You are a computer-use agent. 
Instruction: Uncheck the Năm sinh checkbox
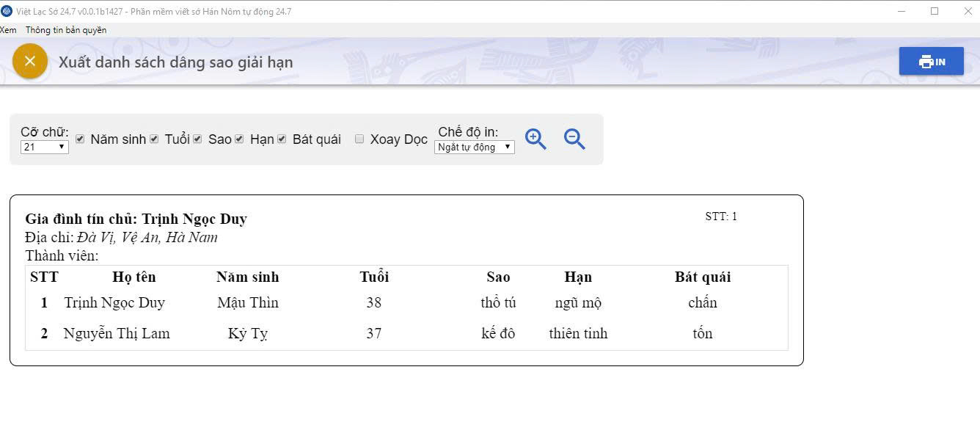pyautogui.click(x=80, y=139)
